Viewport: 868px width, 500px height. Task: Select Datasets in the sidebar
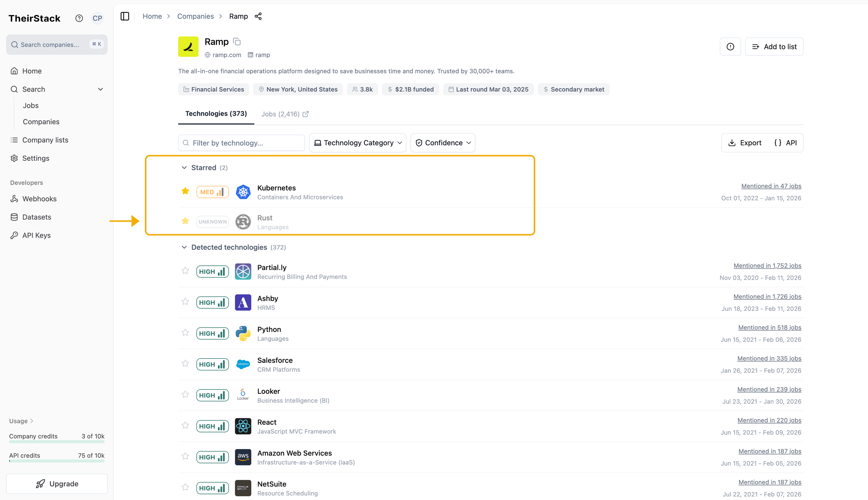point(36,217)
